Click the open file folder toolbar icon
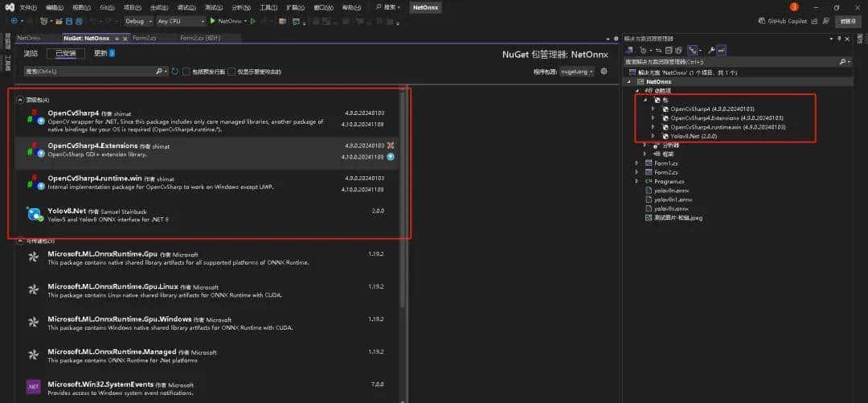Image resolution: width=868 pixels, height=403 pixels. click(x=59, y=21)
